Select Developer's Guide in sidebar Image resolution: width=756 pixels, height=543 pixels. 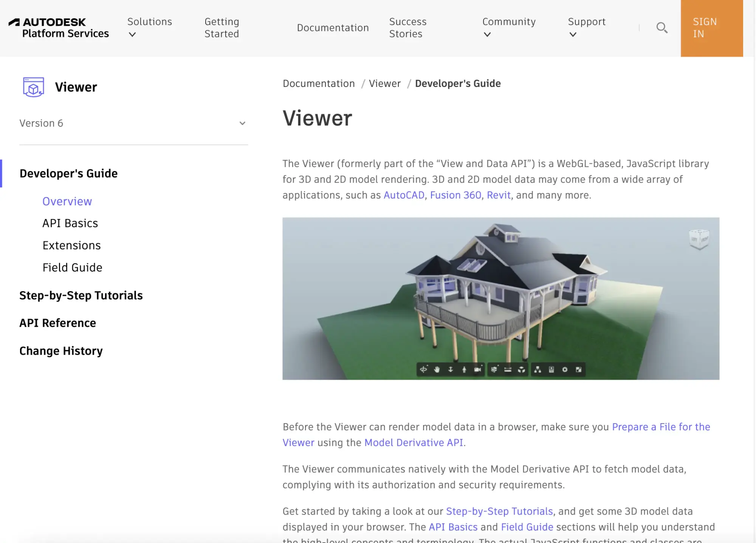click(x=68, y=174)
